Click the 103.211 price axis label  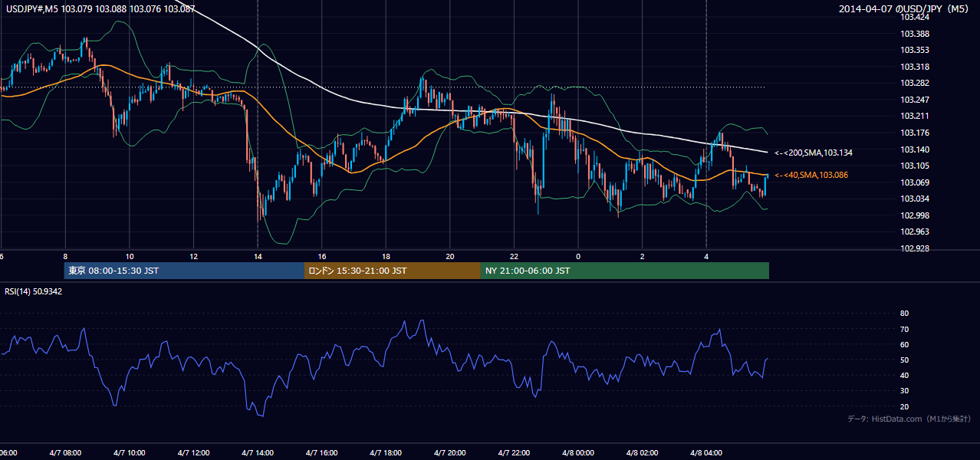(916, 116)
